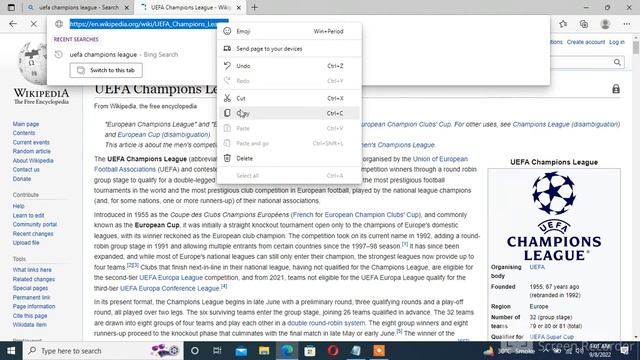Open the UEFA Europa League link

click(171, 278)
